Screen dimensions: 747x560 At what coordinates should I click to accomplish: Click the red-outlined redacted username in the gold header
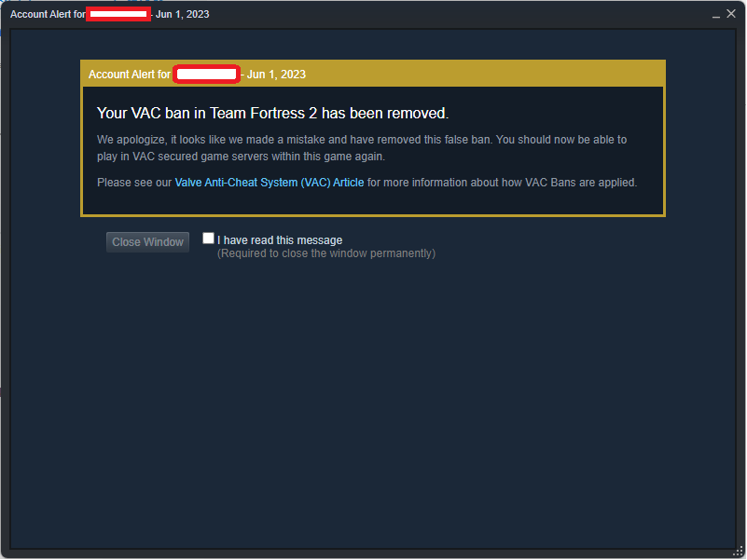coord(206,75)
